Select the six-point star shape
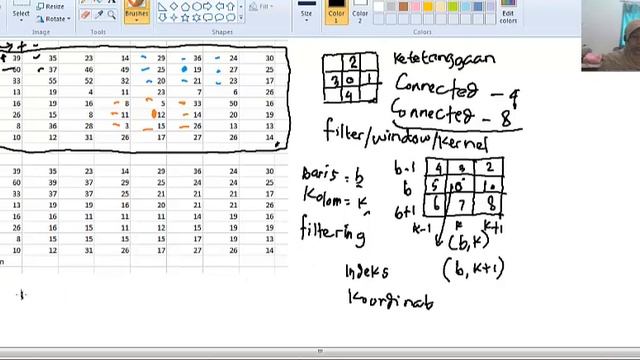Screen dimensions: 640x360 tap(197, 18)
